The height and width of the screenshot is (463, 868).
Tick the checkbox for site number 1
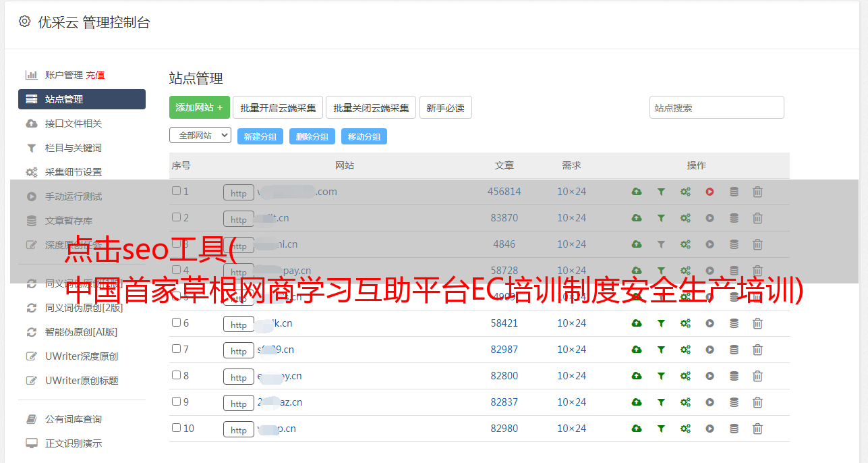pos(176,191)
